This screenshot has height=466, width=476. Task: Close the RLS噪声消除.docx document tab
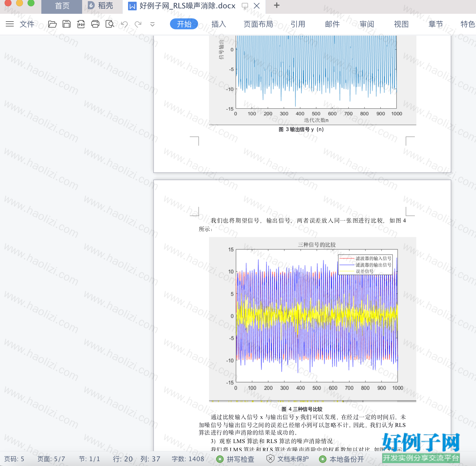pyautogui.click(x=257, y=6)
